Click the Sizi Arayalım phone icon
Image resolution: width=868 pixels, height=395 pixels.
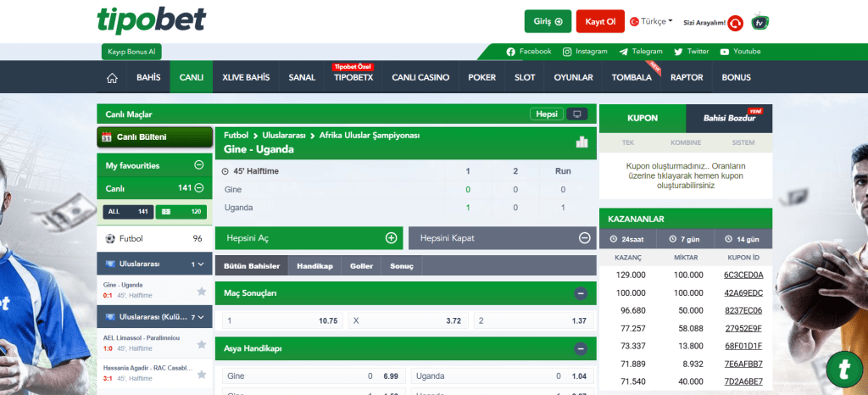click(736, 23)
